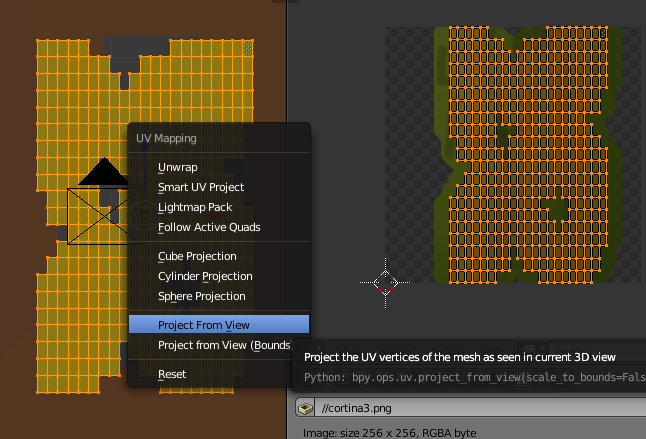
Task: Select Lightmap Pack entry
Action: click(219, 207)
